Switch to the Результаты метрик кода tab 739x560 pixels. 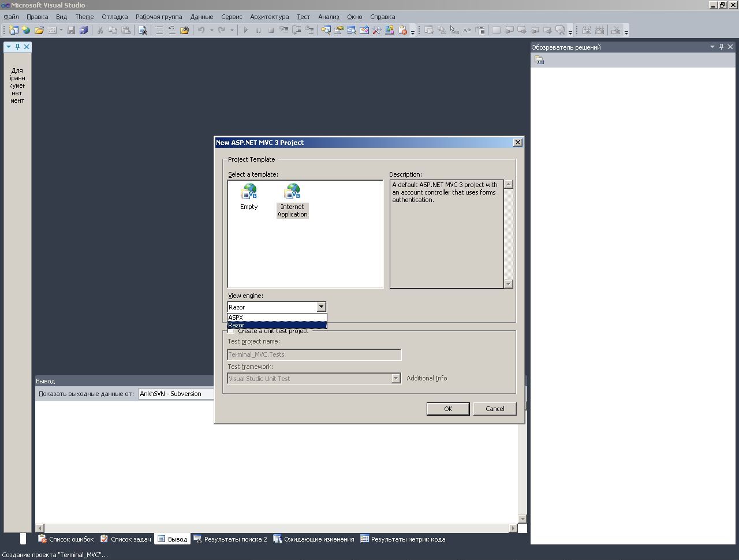[402, 539]
